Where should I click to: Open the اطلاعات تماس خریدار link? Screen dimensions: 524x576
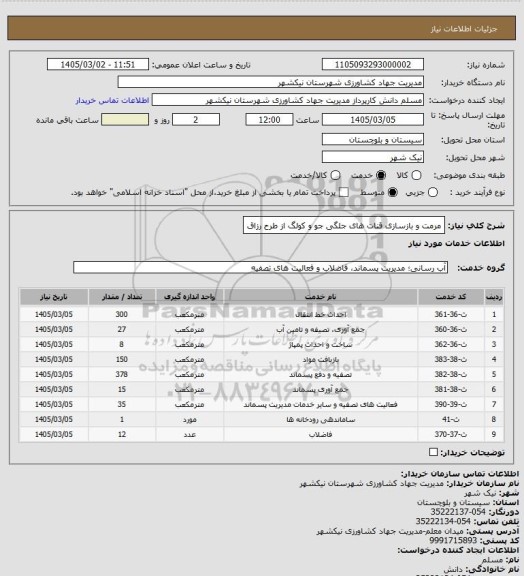coord(112,100)
